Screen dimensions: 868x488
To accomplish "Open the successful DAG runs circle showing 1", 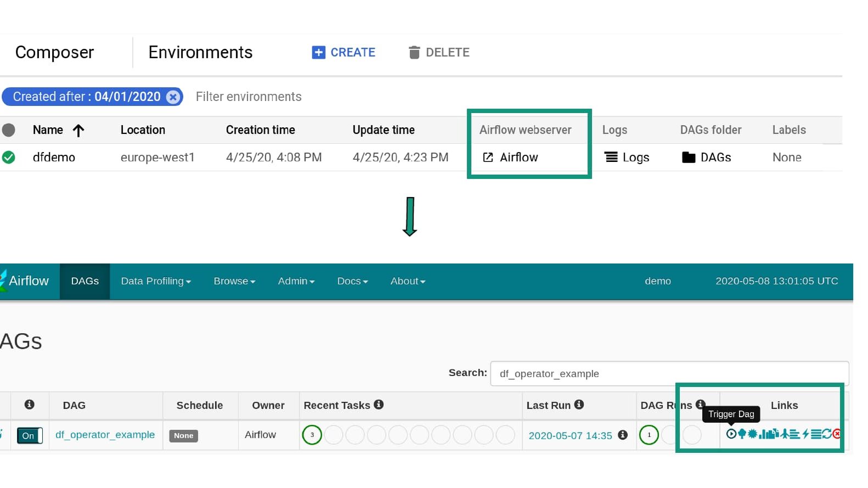I will (x=649, y=435).
